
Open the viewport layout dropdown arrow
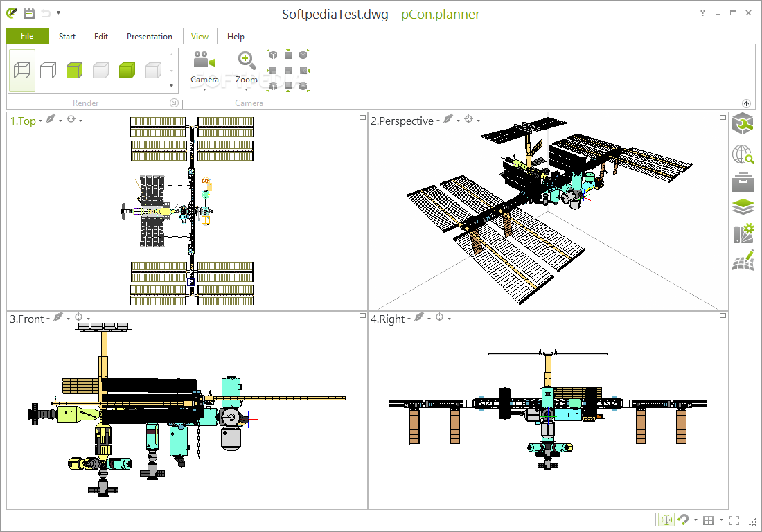(x=721, y=520)
